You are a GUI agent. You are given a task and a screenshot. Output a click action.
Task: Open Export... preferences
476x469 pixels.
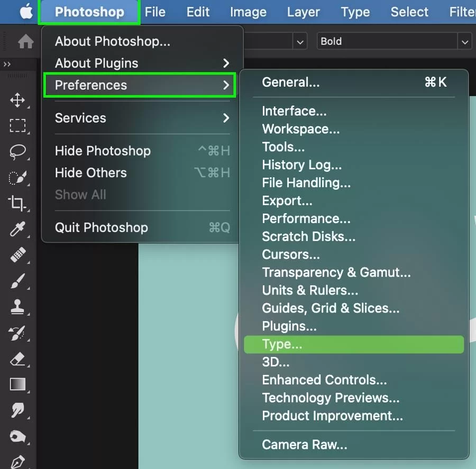pyautogui.click(x=354, y=200)
